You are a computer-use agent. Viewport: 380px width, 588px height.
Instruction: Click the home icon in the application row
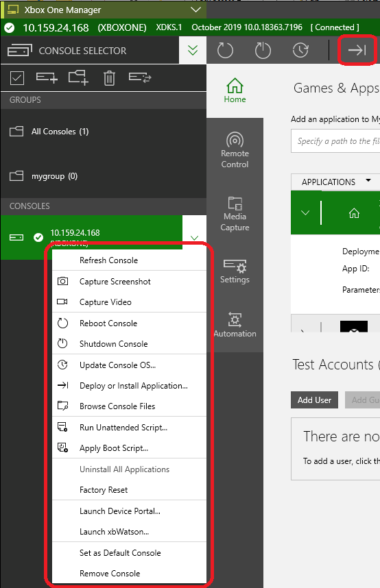point(354,213)
